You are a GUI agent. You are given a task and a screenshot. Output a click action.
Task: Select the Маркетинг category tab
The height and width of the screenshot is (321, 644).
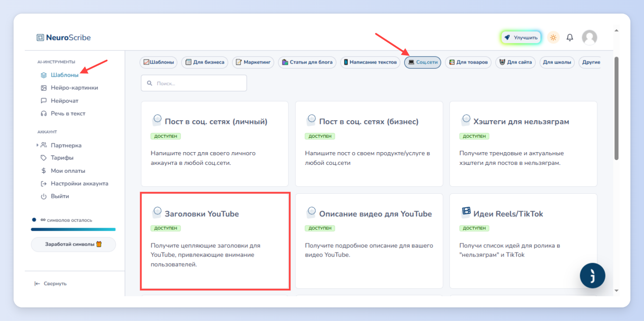tap(253, 62)
